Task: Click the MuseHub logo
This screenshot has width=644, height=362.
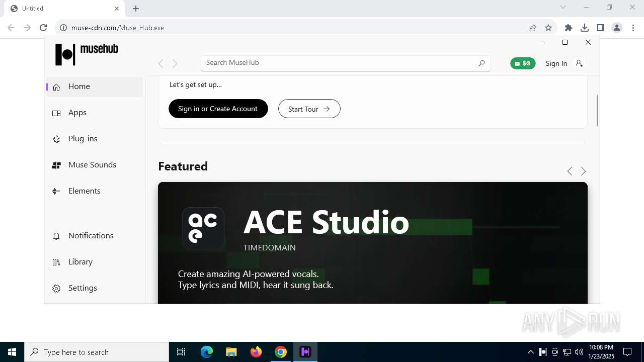Action: 87,54
